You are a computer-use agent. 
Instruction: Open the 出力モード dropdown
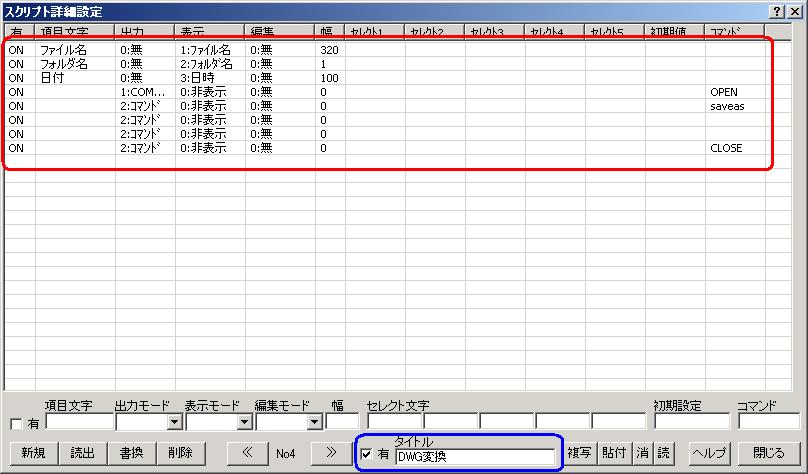175,423
